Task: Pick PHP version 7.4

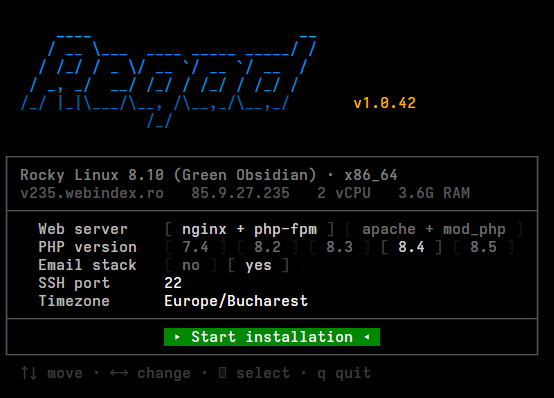Action: (195, 247)
